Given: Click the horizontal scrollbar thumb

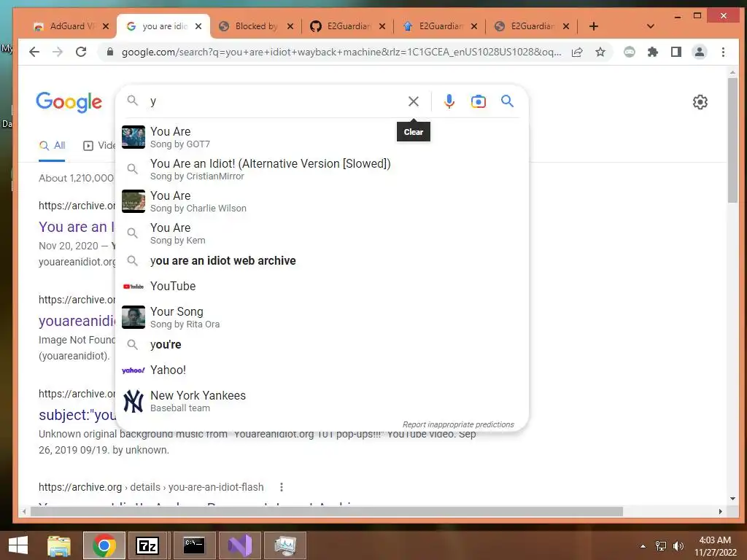Looking at the screenshot, I should (x=326, y=511).
